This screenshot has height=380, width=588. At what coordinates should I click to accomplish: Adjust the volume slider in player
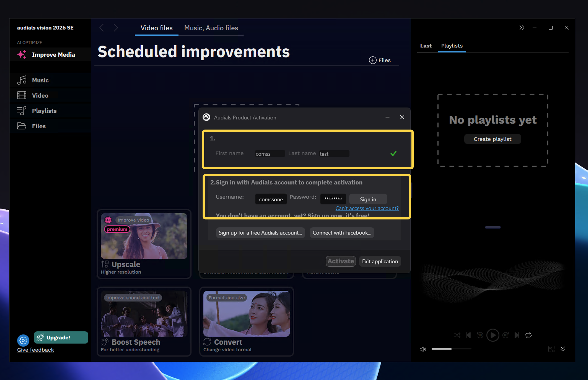pyautogui.click(x=451, y=349)
